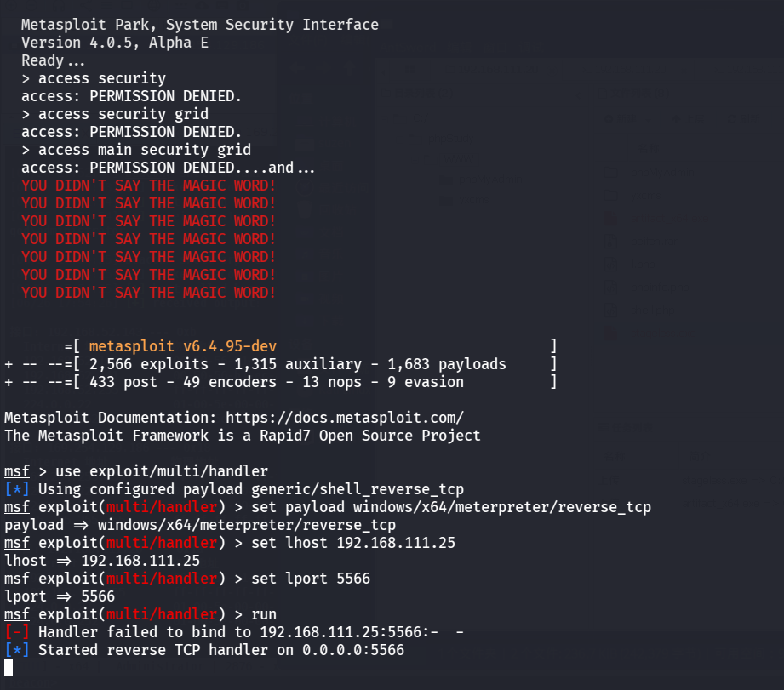Viewport: 784px width, 690px height.
Task: Click the "433 post" count
Action: 123,382
